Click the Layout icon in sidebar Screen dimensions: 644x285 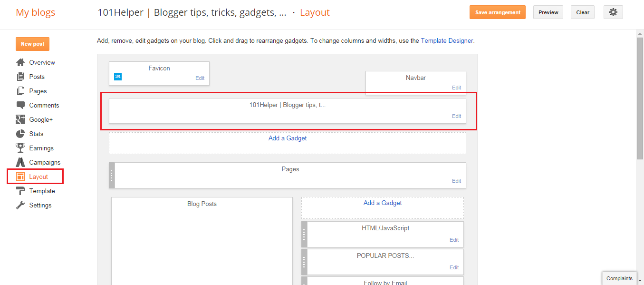point(20,177)
